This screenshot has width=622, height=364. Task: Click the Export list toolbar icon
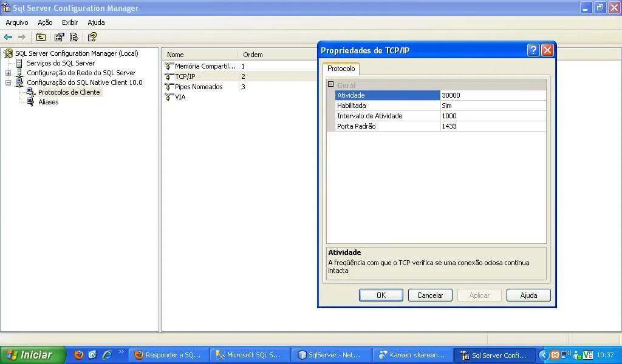point(73,37)
